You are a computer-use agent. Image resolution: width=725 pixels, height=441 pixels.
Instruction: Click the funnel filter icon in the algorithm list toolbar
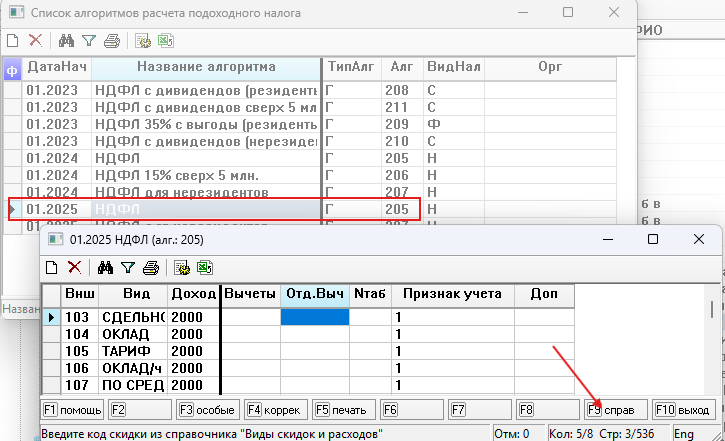[88, 41]
